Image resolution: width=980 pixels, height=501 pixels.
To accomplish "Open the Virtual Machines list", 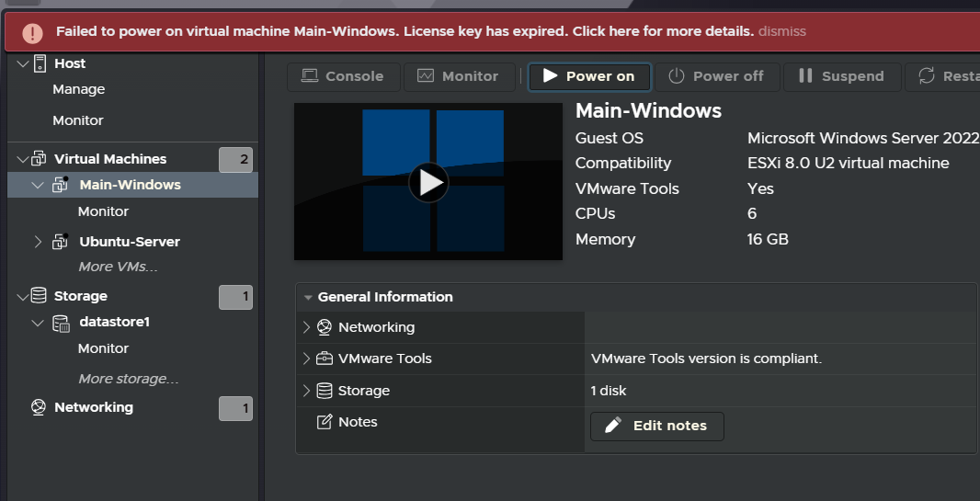I will (110, 159).
